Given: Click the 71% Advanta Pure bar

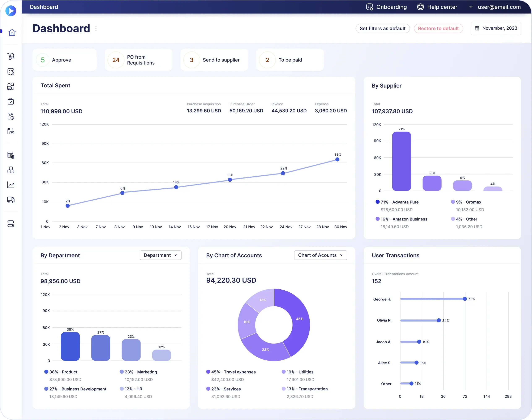Looking at the screenshot, I should pyautogui.click(x=402, y=161).
